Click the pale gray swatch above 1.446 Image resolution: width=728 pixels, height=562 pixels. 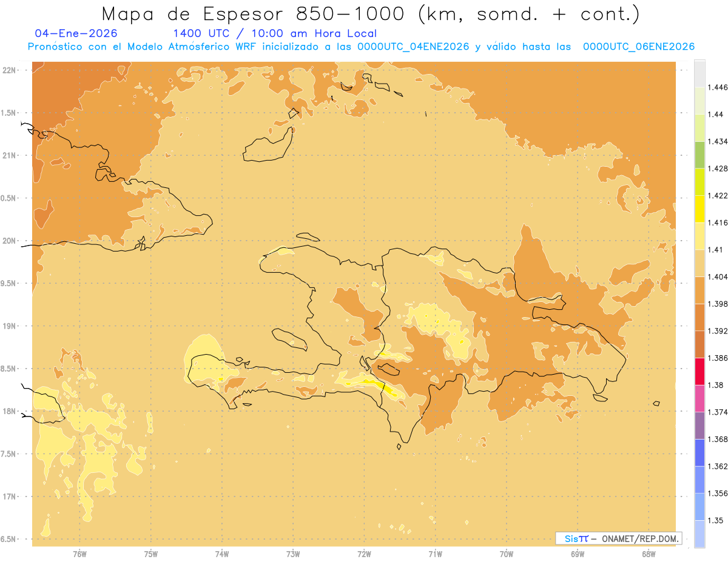699,73
